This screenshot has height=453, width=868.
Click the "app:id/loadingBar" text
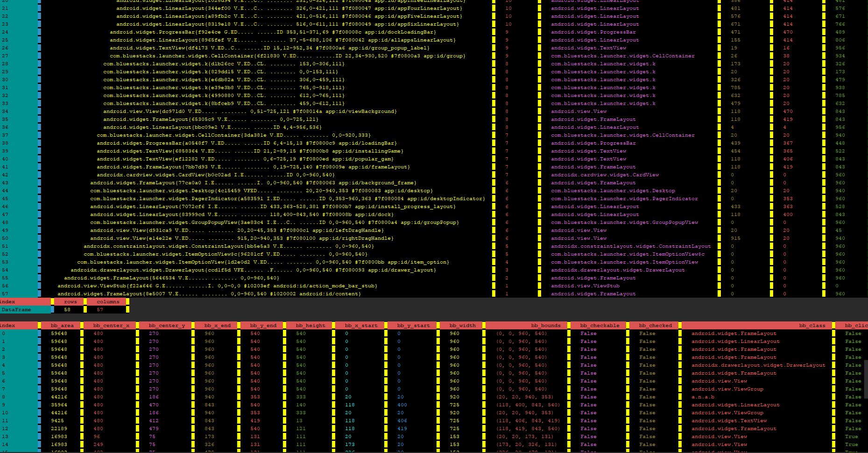coord(367,143)
